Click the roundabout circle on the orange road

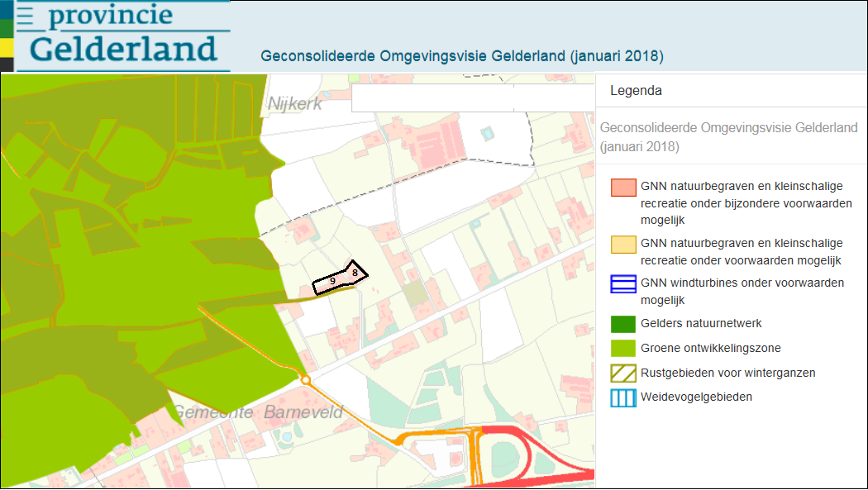(x=305, y=380)
